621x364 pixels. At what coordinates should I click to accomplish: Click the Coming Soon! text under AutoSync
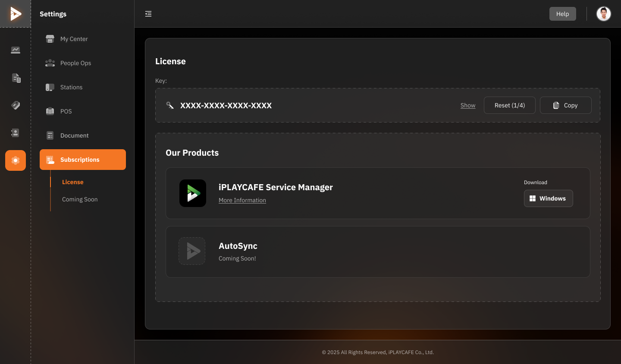tap(237, 258)
